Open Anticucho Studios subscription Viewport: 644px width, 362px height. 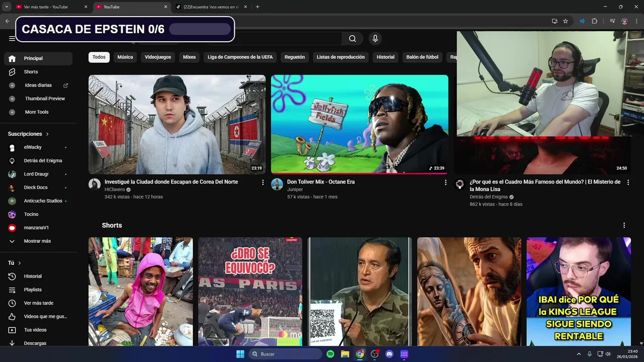click(x=38, y=201)
